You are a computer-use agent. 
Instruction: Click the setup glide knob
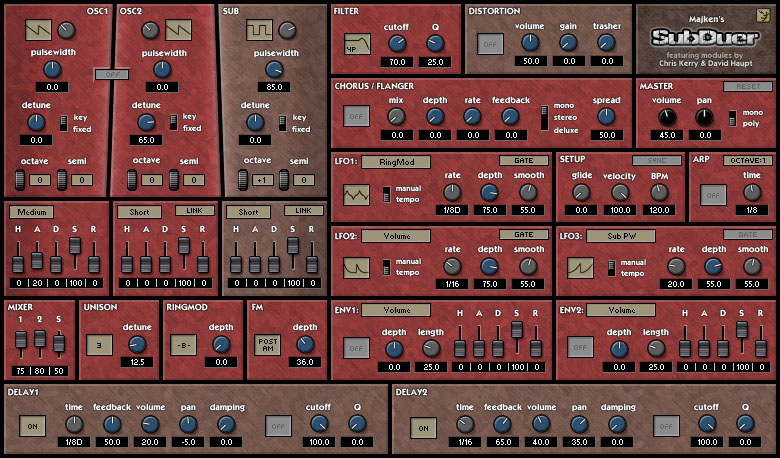click(x=582, y=192)
